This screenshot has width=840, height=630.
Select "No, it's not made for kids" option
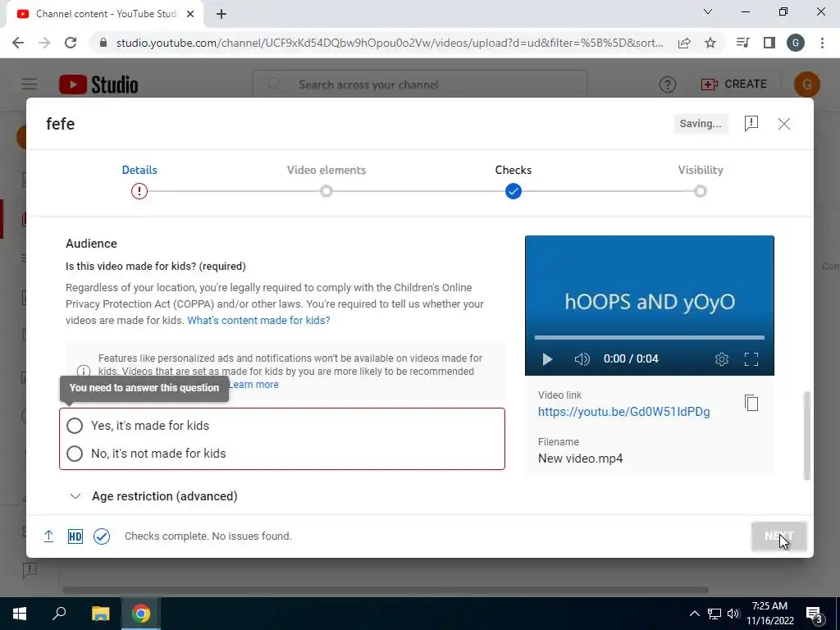tap(75, 454)
